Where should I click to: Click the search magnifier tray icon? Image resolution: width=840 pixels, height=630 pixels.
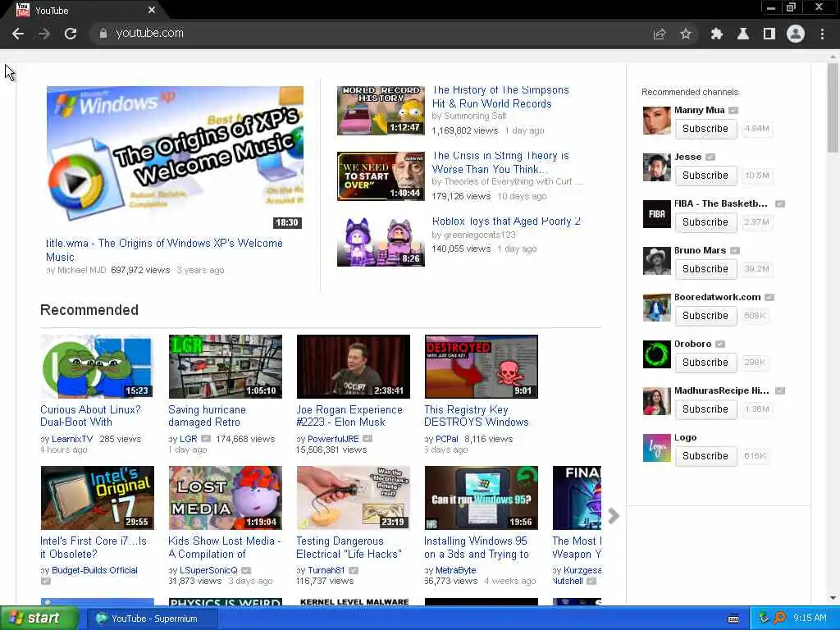(779, 619)
